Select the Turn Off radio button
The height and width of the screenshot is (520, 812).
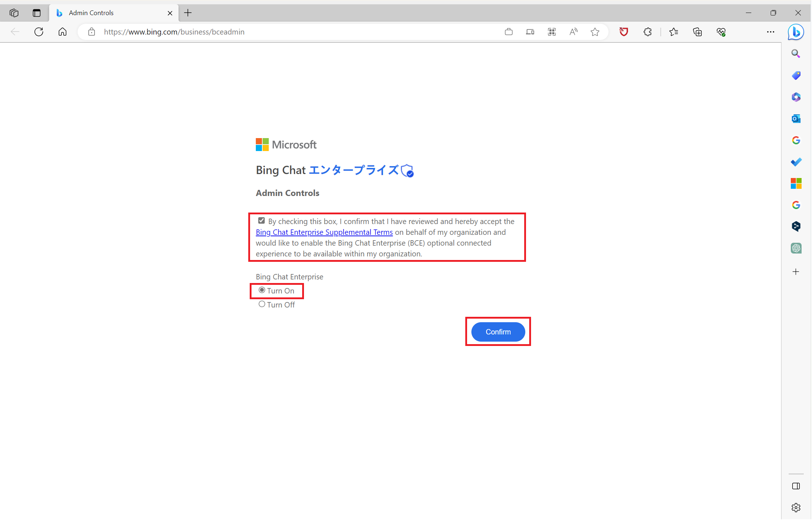tap(262, 304)
